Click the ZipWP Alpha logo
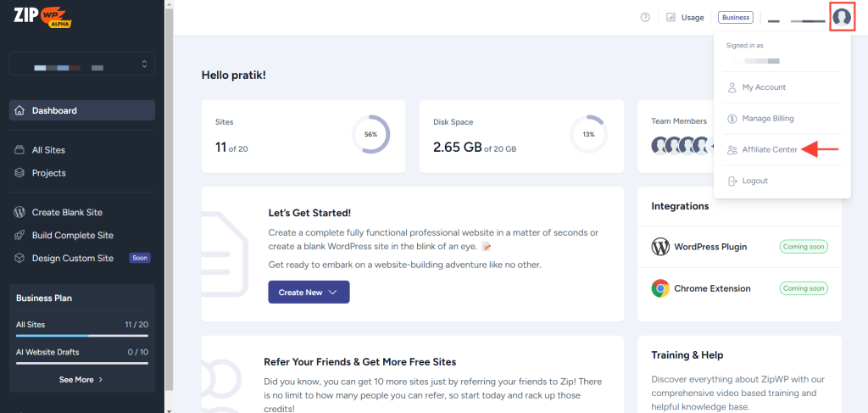The height and width of the screenshot is (413, 868). pos(42,17)
